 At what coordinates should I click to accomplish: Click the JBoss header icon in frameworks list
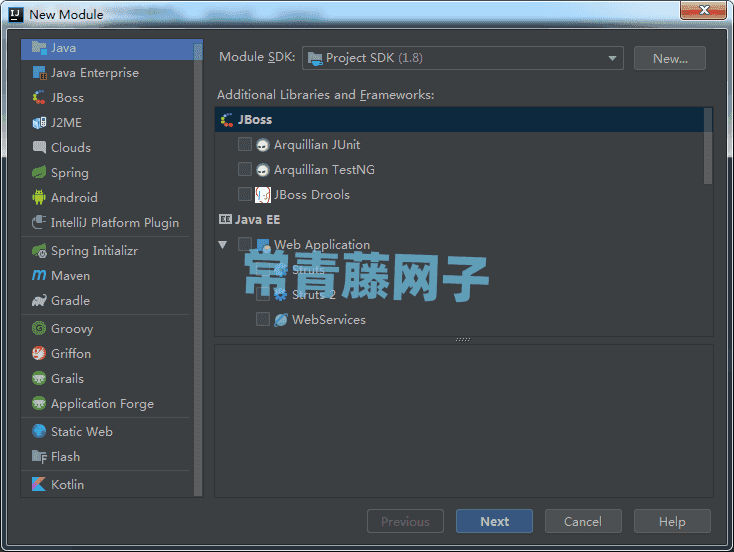227,120
